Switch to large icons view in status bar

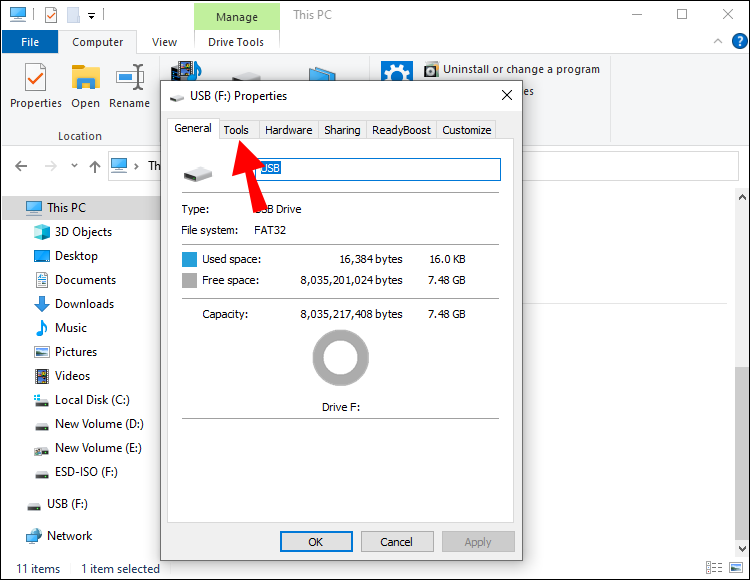click(x=736, y=568)
